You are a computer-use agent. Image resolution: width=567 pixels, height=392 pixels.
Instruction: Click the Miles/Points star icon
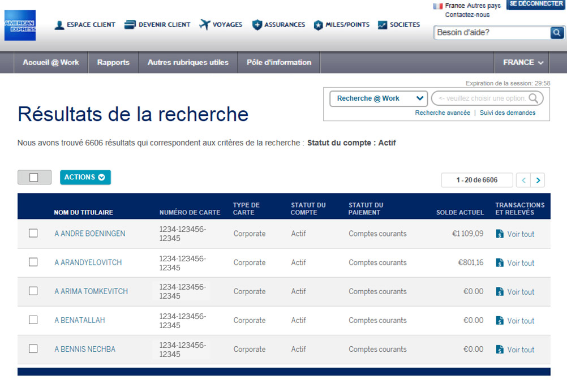[x=318, y=25]
